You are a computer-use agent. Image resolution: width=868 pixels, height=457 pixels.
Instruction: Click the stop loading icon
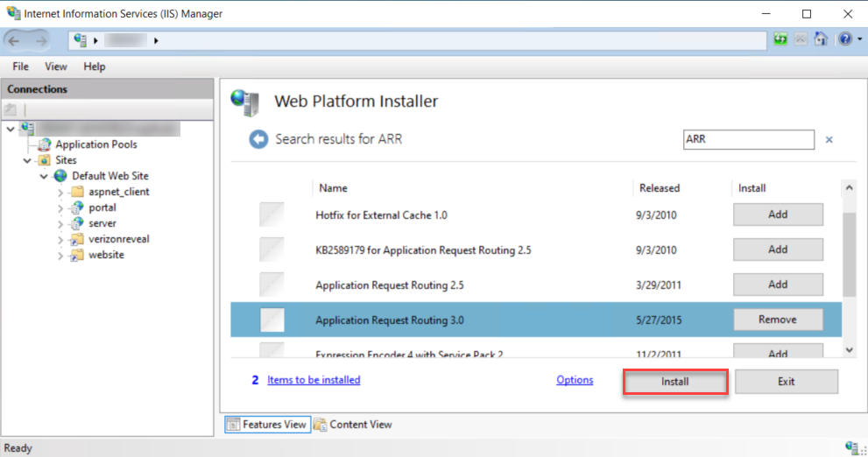[801, 39]
